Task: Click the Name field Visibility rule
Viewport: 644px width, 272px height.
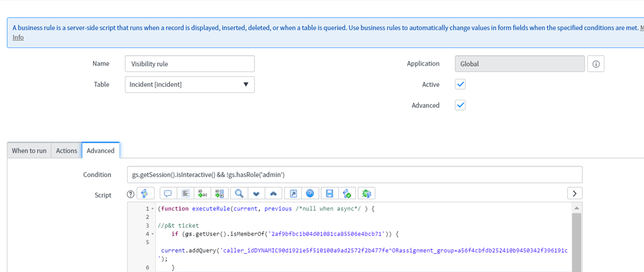Action: point(190,64)
